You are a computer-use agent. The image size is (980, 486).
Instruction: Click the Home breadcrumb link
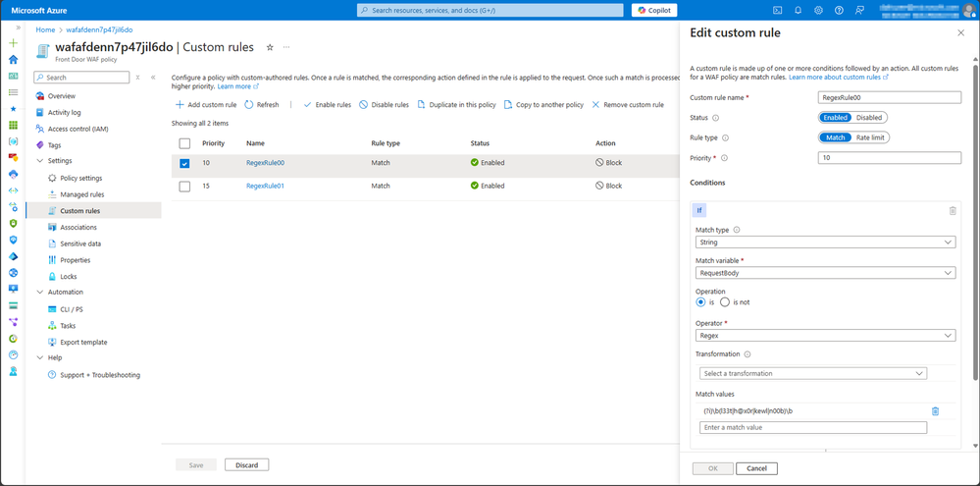click(x=45, y=29)
